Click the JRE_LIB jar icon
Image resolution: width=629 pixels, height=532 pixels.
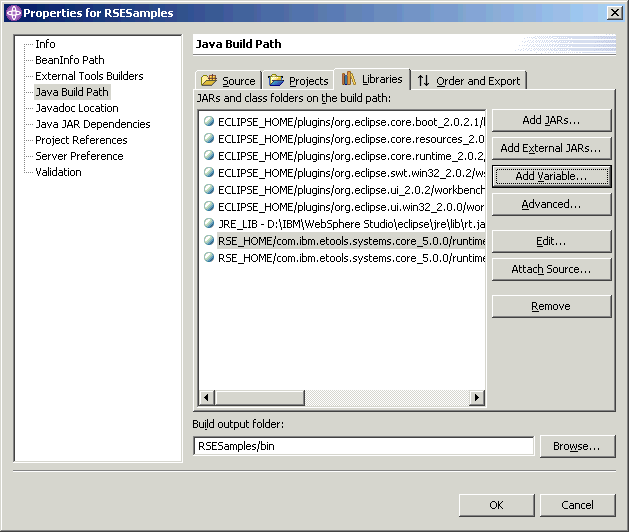tap(209, 224)
